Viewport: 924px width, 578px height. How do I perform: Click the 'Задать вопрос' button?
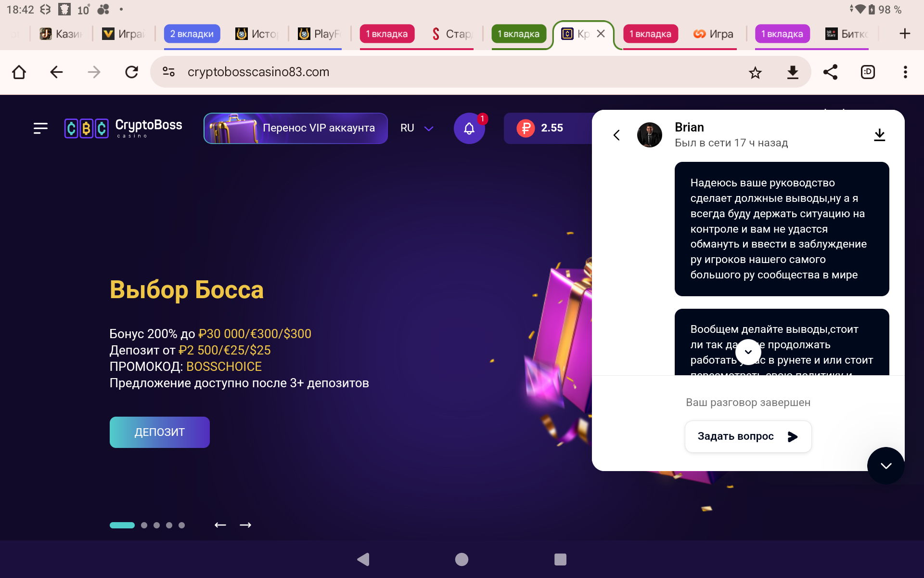click(x=748, y=436)
